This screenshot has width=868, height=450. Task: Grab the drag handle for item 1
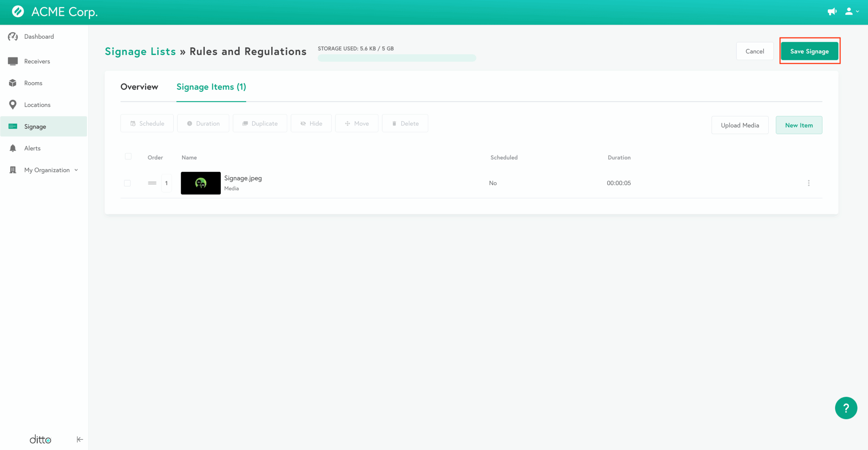[x=152, y=183]
